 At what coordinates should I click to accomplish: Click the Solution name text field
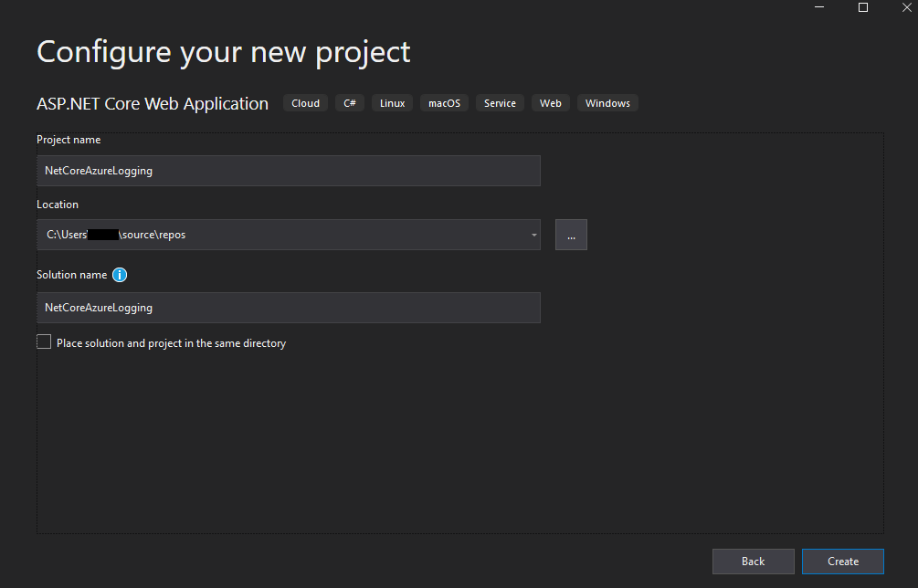click(288, 308)
